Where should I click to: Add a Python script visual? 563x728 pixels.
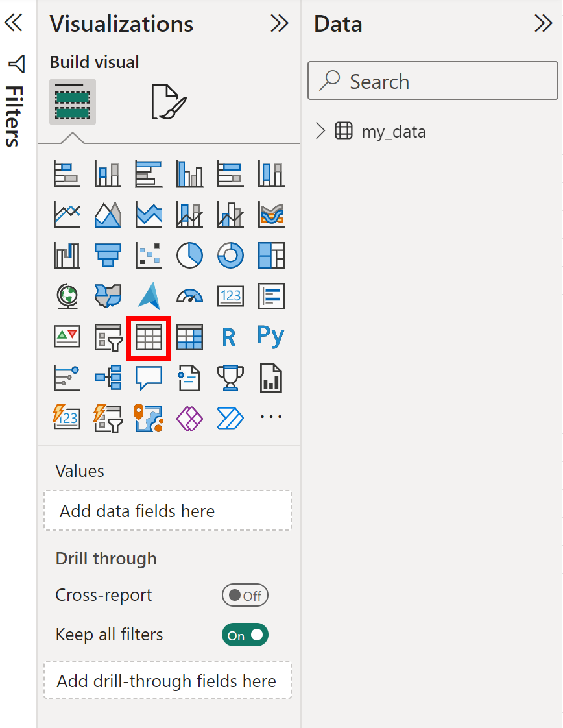[270, 337]
